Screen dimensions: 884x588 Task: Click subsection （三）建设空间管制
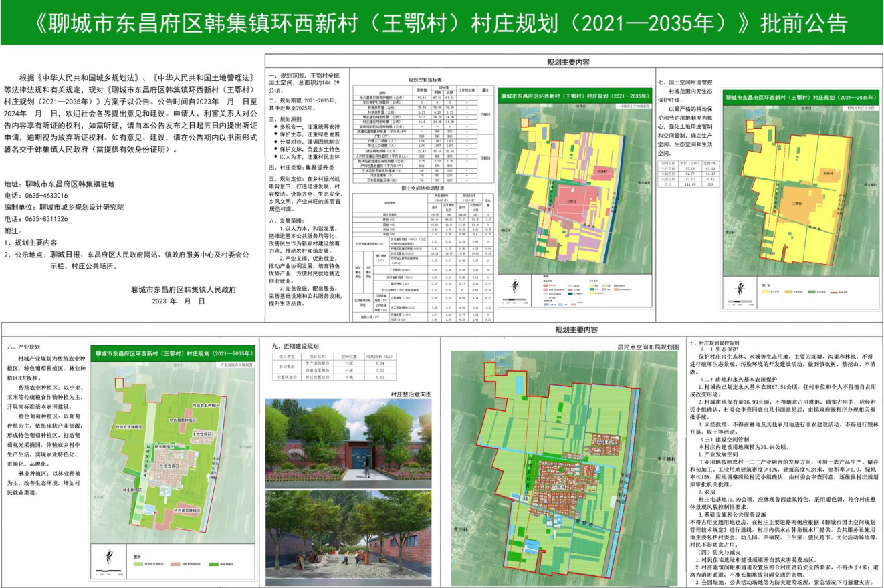pos(726,438)
